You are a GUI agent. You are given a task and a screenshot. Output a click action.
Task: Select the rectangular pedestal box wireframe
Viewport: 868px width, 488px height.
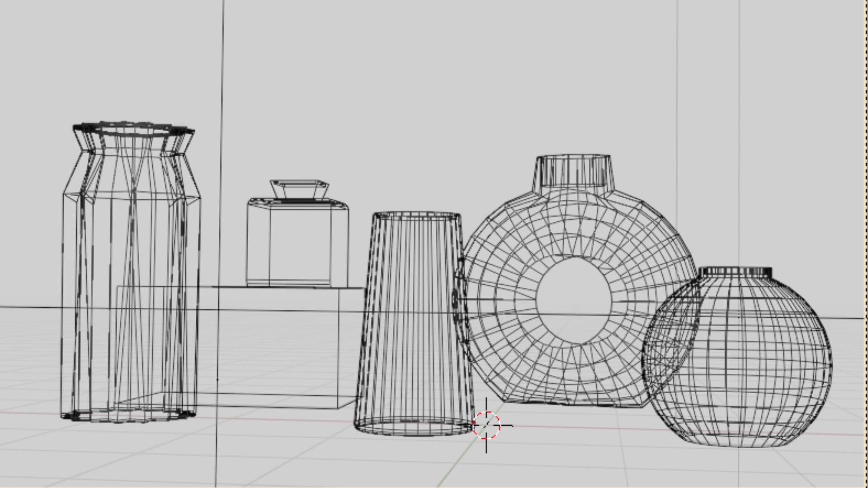(x=240, y=347)
